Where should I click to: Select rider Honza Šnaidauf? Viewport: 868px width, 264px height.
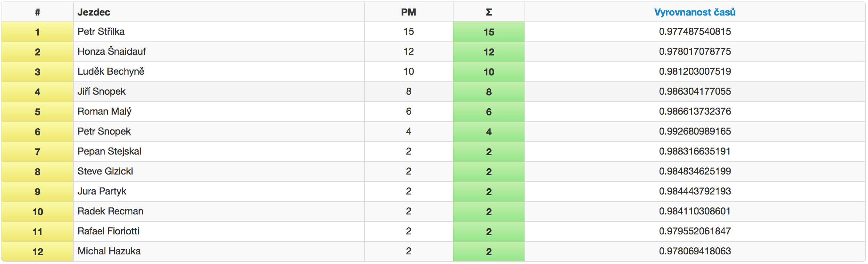point(112,51)
